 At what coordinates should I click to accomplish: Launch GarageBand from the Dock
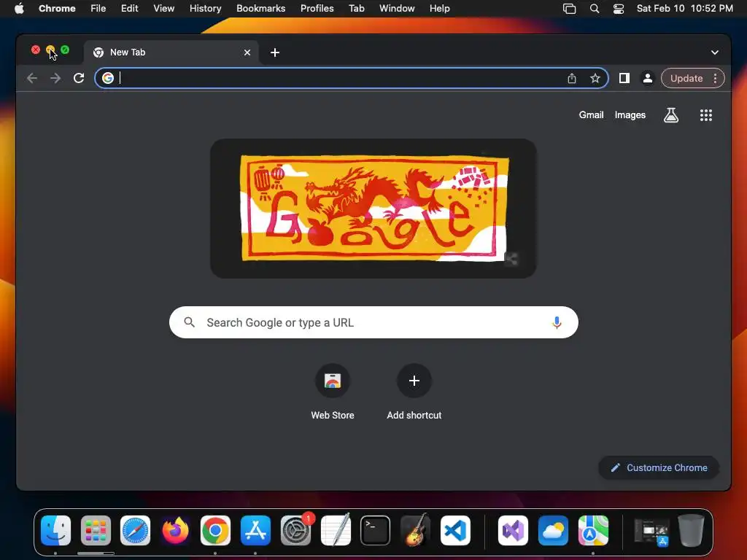click(415, 530)
